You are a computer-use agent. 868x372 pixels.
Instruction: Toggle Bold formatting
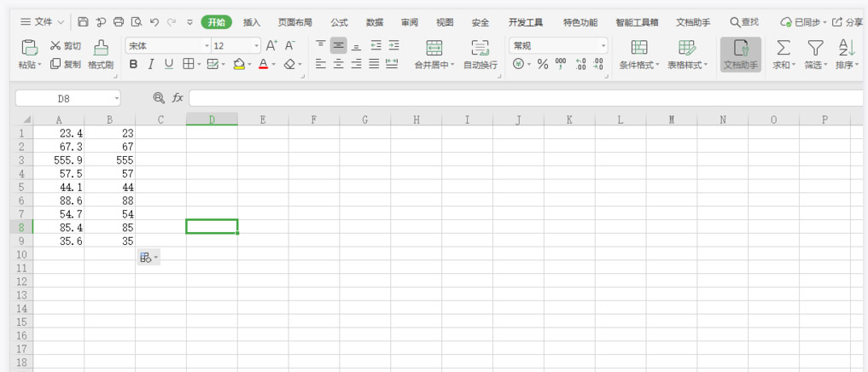[x=133, y=64]
